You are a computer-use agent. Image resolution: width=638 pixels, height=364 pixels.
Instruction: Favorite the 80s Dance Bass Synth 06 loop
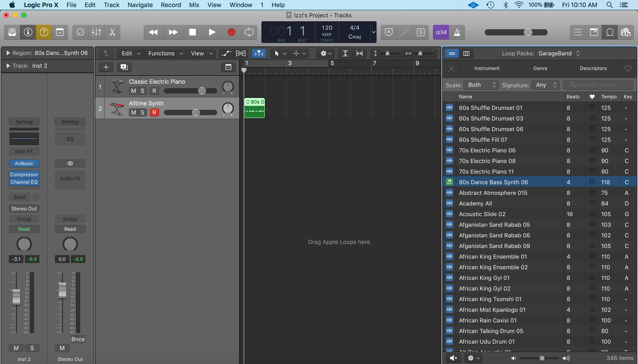592,182
